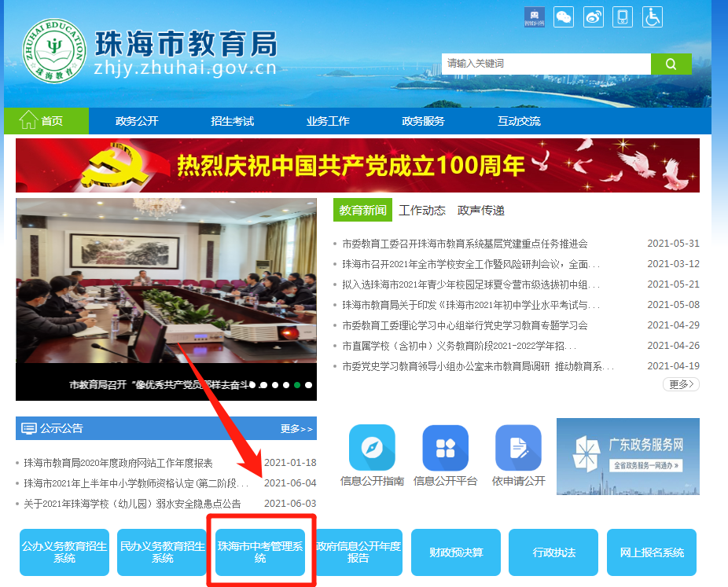
Task: Open news 珠海市召开2021年全市学校安全工作暨风险研判会议
Action: (471, 264)
